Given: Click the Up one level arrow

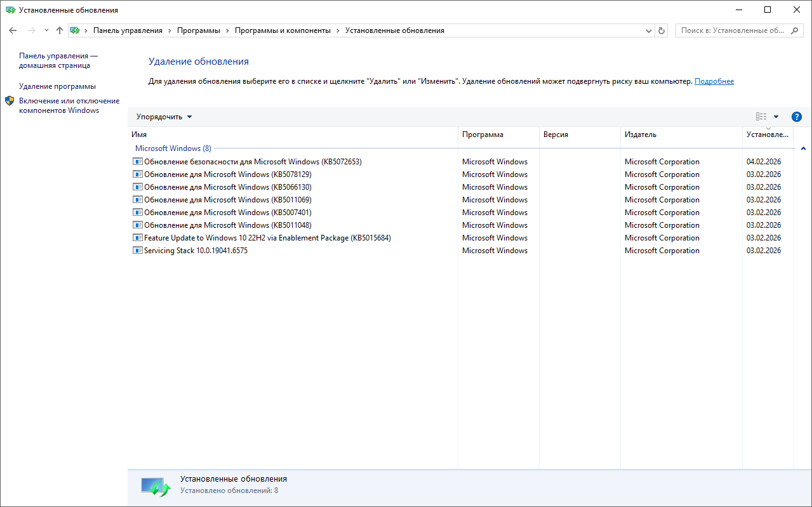Looking at the screenshot, I should (60, 30).
